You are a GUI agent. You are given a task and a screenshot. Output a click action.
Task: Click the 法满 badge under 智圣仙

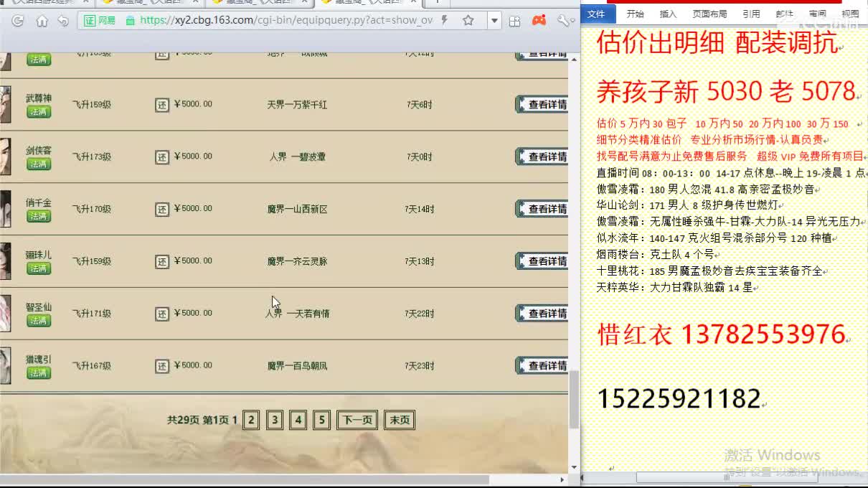(x=39, y=321)
